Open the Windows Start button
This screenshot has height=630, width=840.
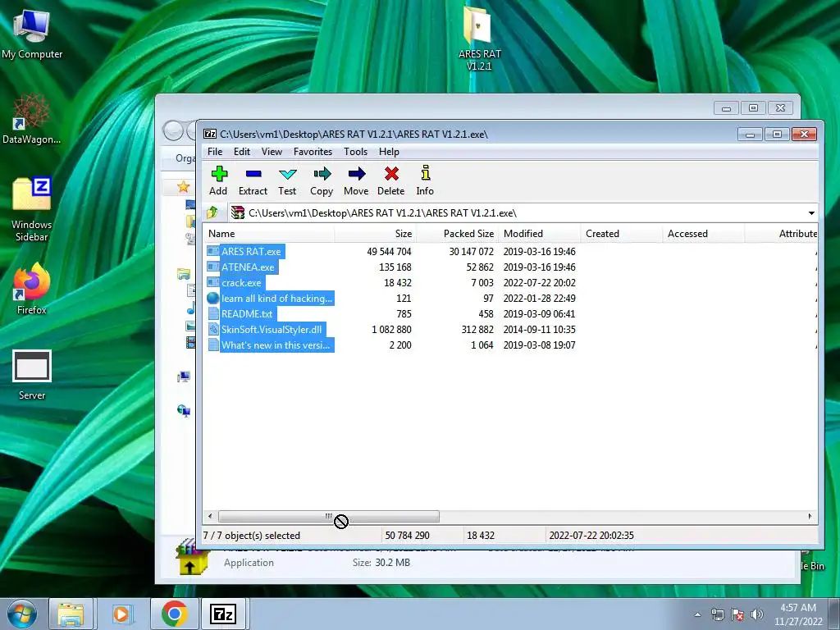[22, 614]
